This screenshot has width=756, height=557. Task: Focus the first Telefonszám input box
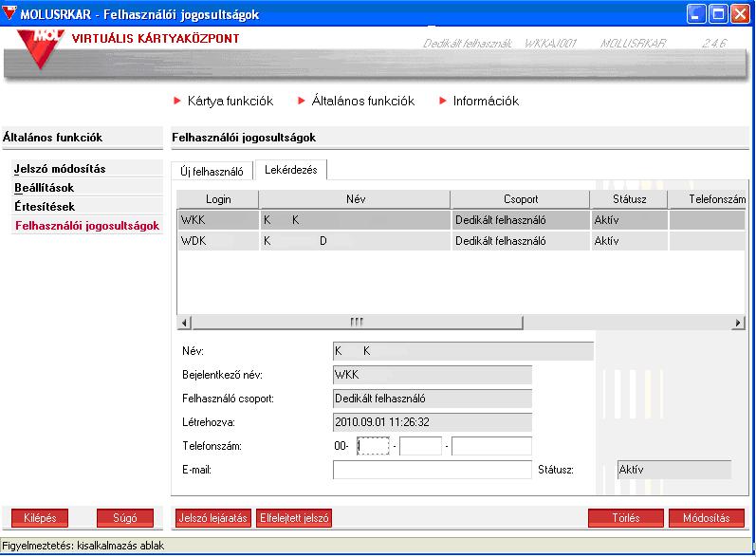(x=373, y=446)
